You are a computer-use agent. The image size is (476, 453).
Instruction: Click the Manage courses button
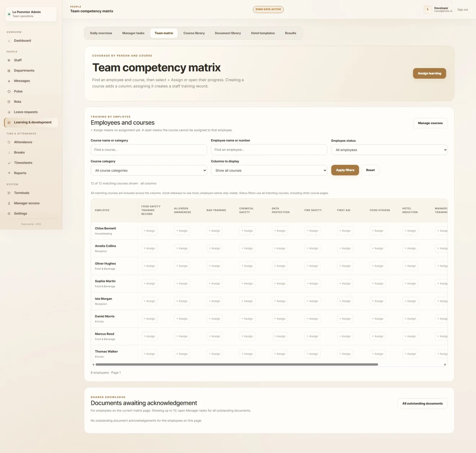pyautogui.click(x=430, y=123)
